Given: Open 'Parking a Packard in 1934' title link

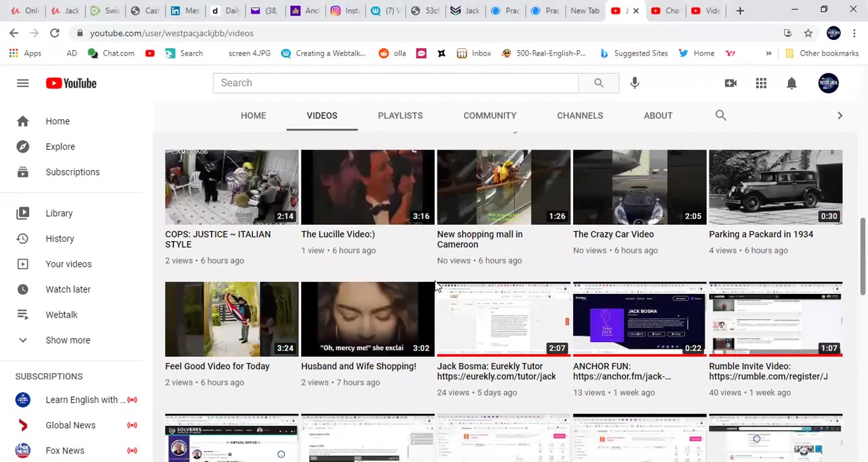Looking at the screenshot, I should point(760,234).
